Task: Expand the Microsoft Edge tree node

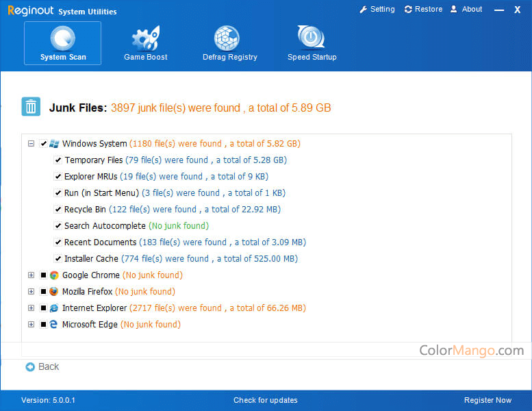Action: pos(31,325)
